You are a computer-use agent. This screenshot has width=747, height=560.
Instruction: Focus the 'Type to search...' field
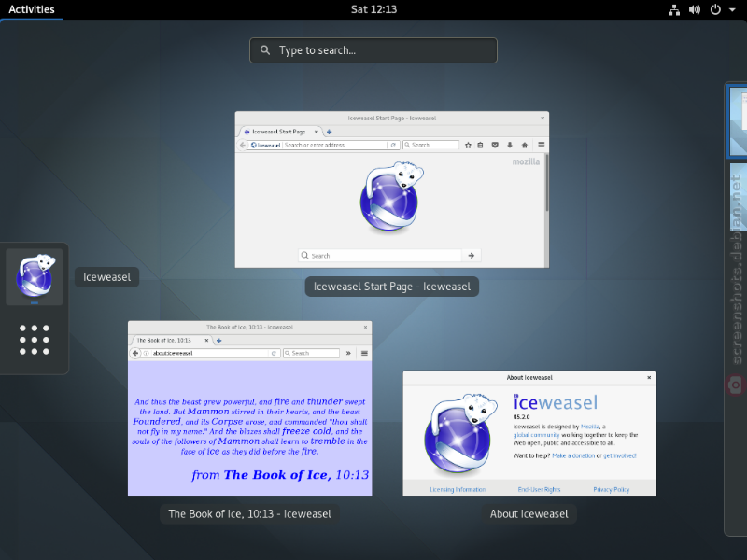[373, 50]
